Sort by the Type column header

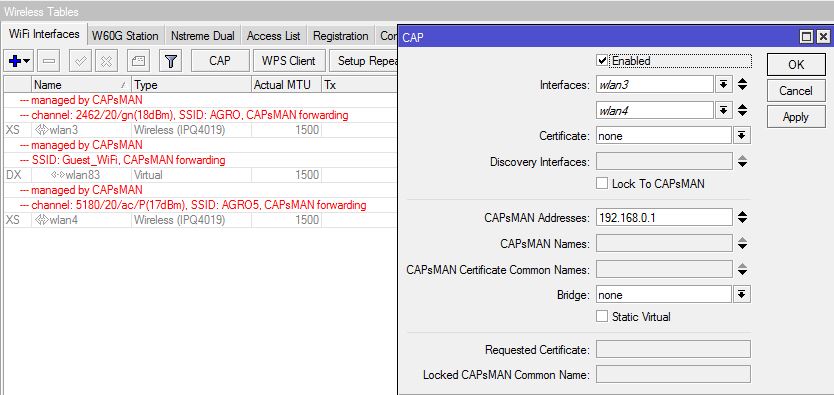191,85
